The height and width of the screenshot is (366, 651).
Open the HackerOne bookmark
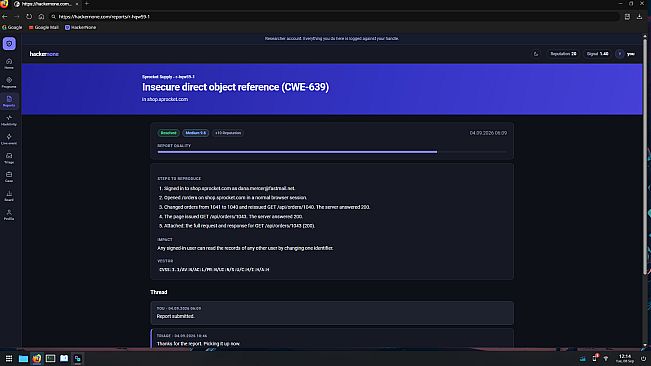[x=81, y=27]
